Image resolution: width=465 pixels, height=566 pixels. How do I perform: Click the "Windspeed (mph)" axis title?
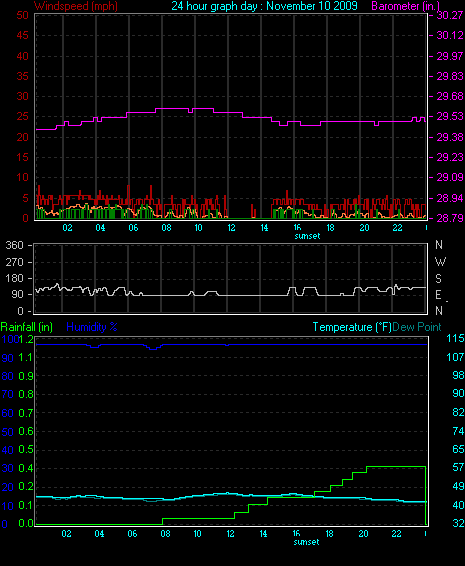(76, 6)
